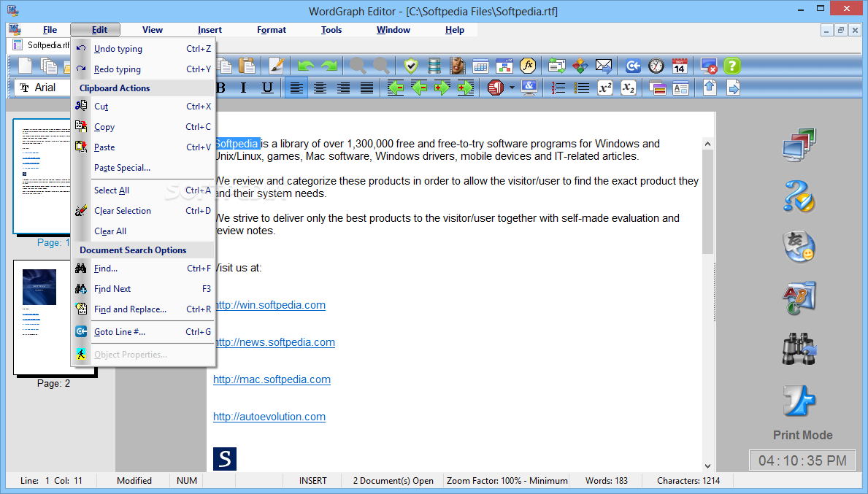This screenshot has height=494, width=868.
Task: Click the green question mark help icon
Action: (x=731, y=66)
